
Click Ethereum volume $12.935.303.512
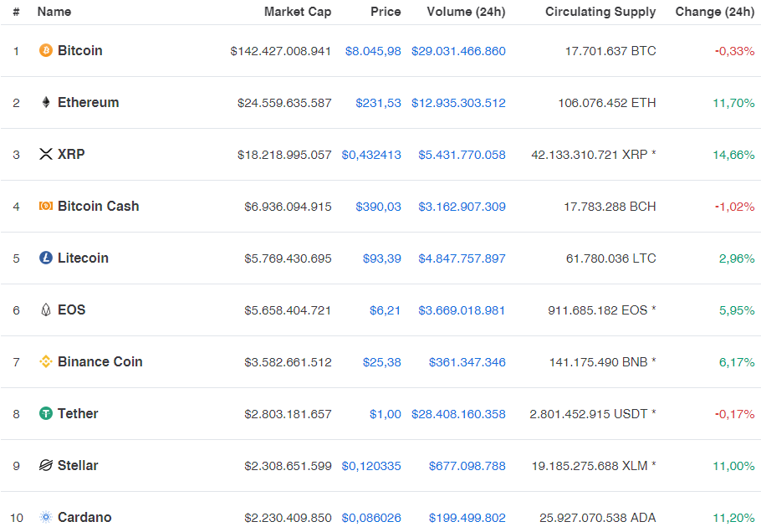coord(458,103)
